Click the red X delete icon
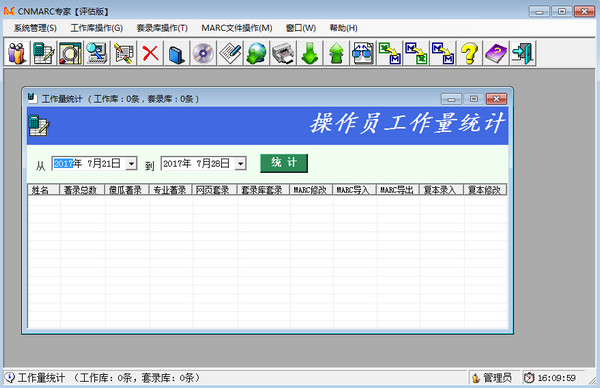The image size is (600, 388). point(150,53)
